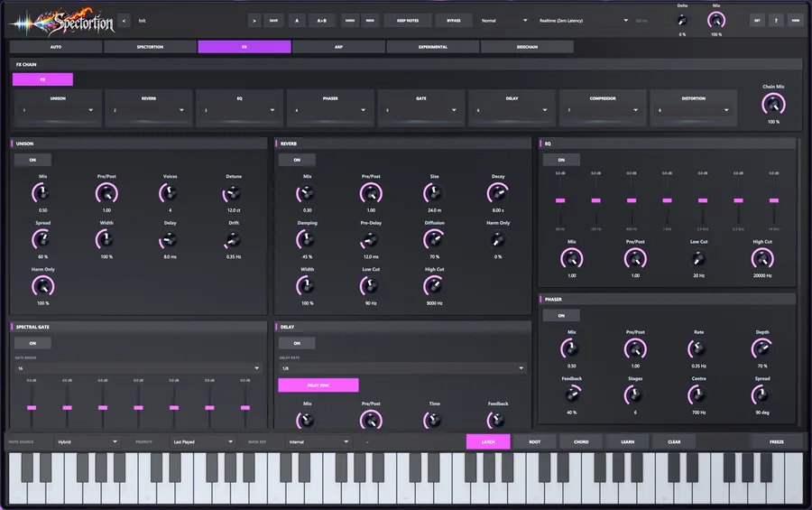Toggle the Spectral Gate ON switch
The image size is (812, 510).
point(32,343)
